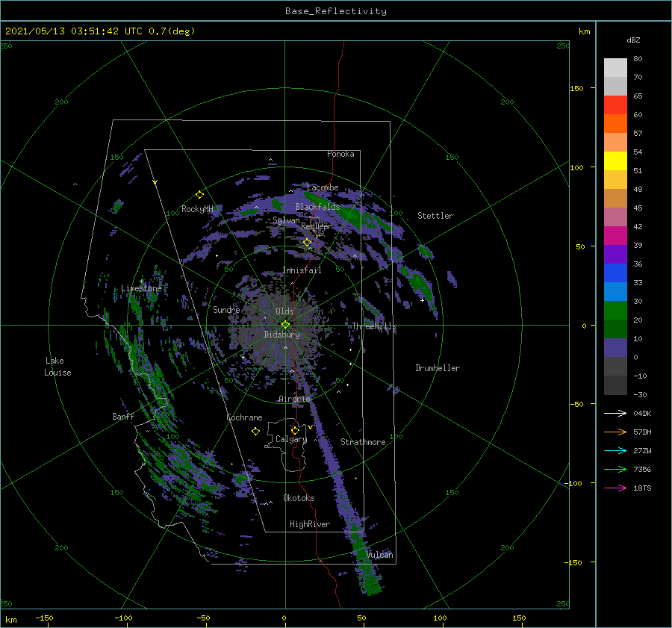Pick the light blue 30-33 dBZ swatch

(x=615, y=292)
